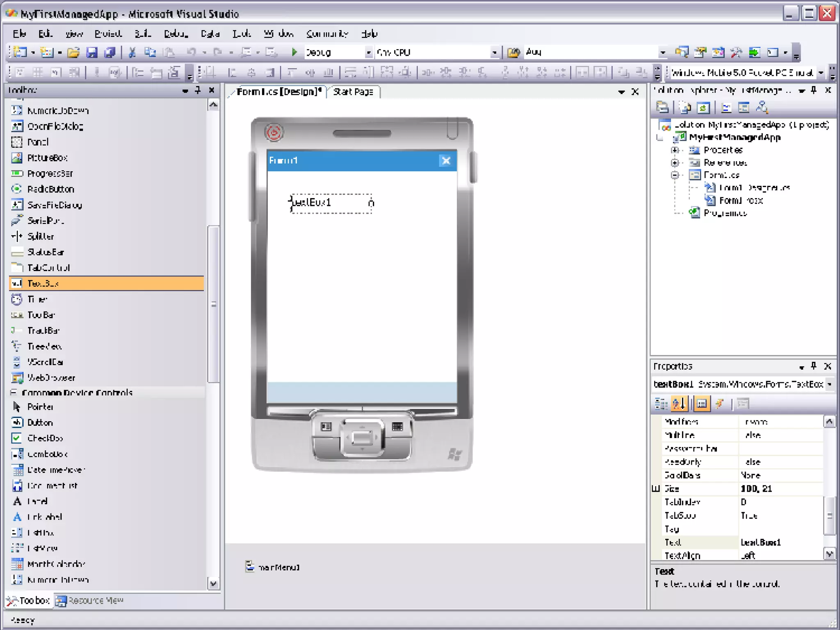Click the Cut scissors icon

(x=132, y=52)
